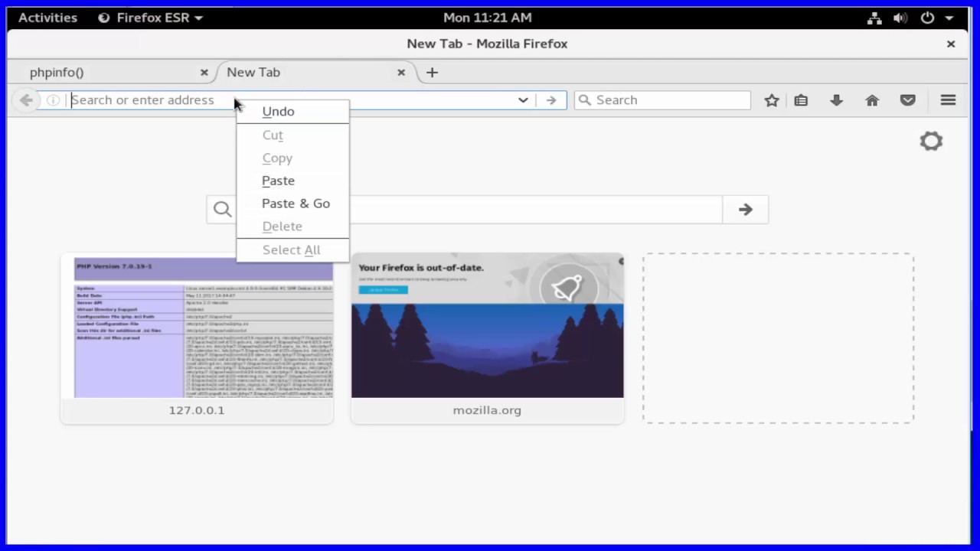Choose Paste in context menu
Screen dimensions: 980x551
point(292,181)
